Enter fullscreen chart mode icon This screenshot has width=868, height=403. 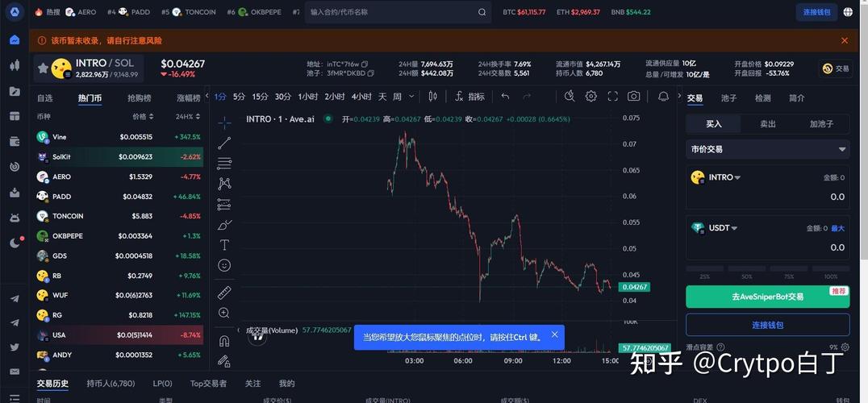tap(613, 96)
